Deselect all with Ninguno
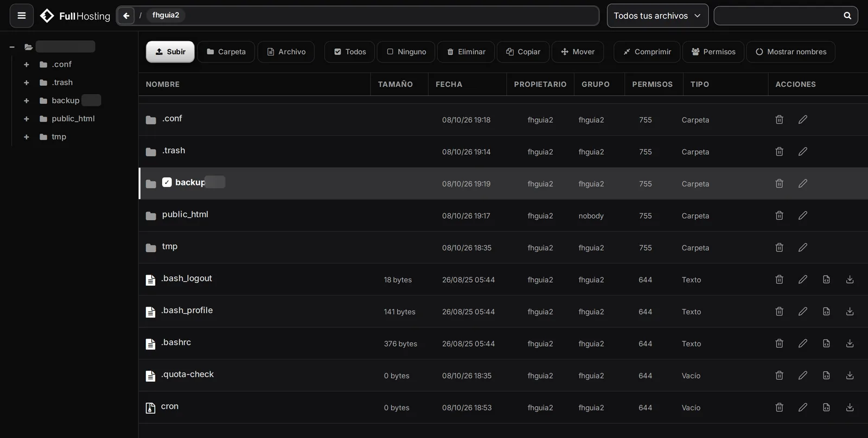The width and height of the screenshot is (868, 438). (x=406, y=52)
